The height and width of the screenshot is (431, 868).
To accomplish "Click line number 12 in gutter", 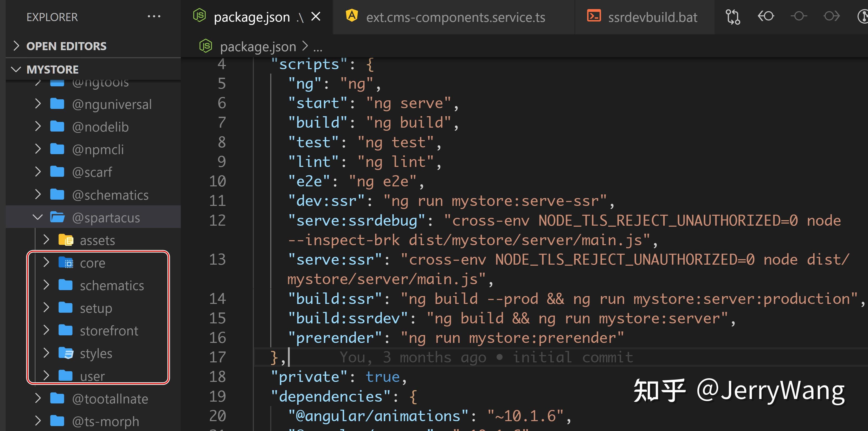I will click(218, 220).
